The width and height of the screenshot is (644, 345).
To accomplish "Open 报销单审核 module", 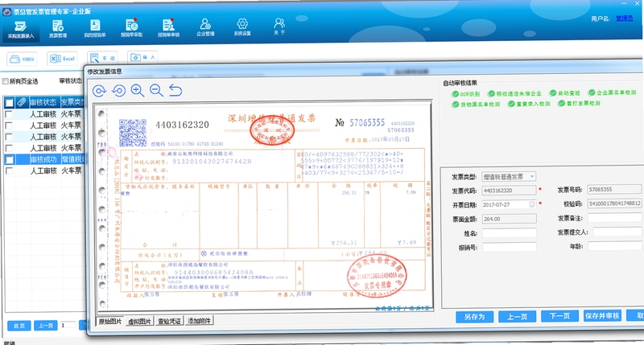I will point(169,28).
